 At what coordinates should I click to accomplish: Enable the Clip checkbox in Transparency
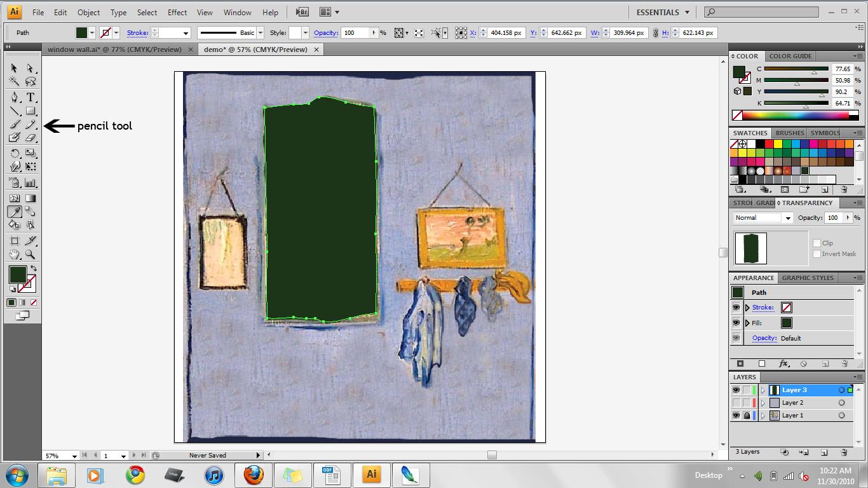point(817,243)
